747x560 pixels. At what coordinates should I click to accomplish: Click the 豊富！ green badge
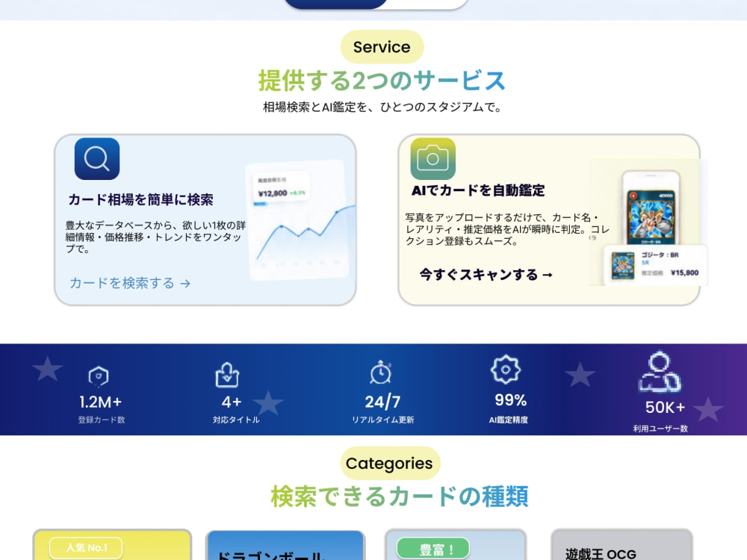click(x=433, y=550)
